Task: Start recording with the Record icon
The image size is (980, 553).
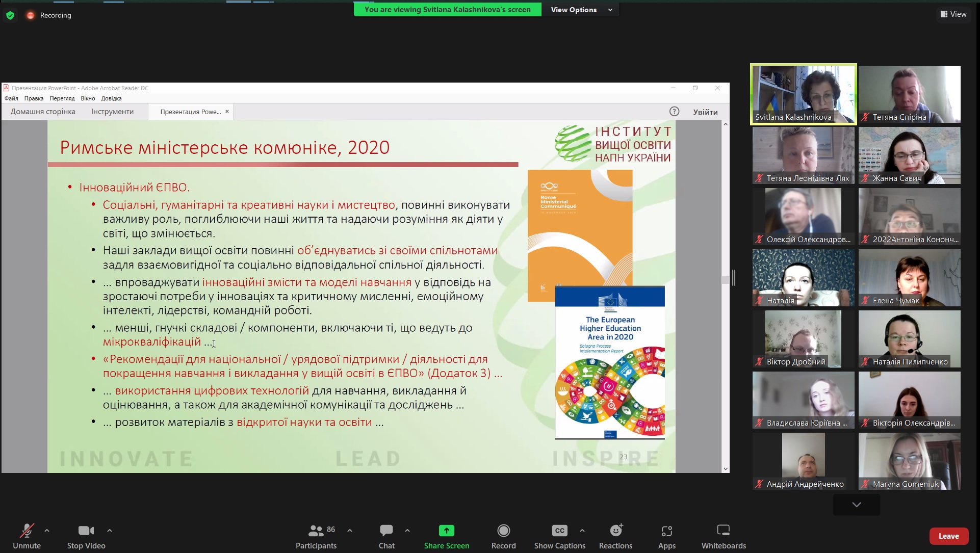Action: [503, 531]
